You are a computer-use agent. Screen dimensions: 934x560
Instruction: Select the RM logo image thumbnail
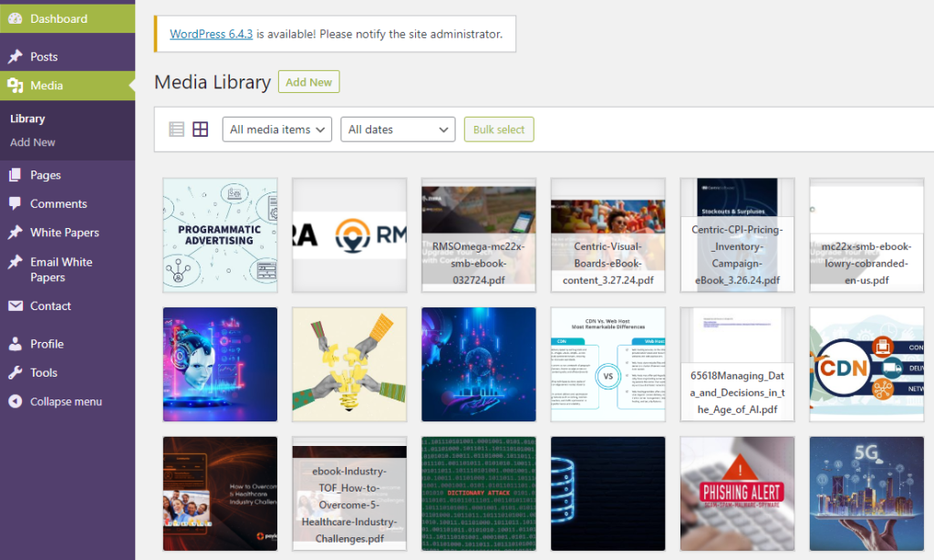click(349, 235)
